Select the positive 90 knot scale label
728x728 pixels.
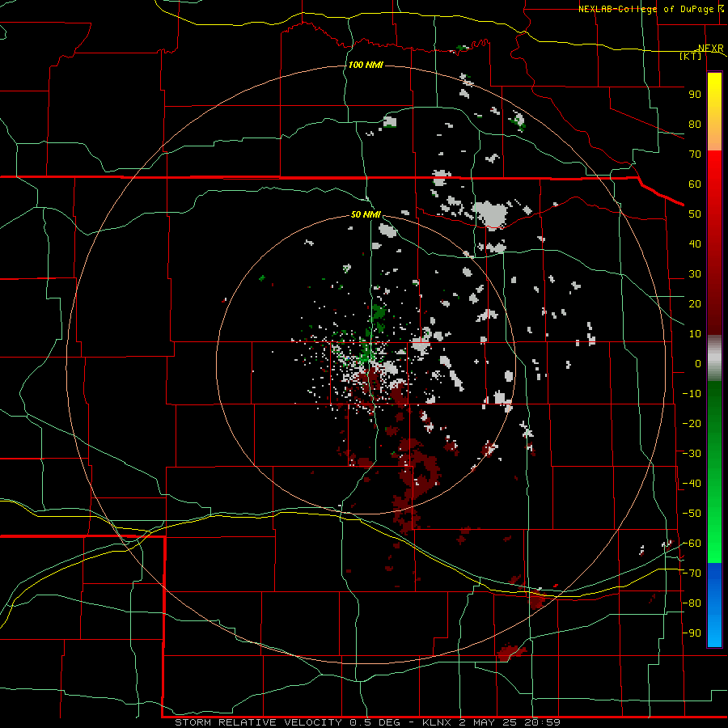click(695, 95)
